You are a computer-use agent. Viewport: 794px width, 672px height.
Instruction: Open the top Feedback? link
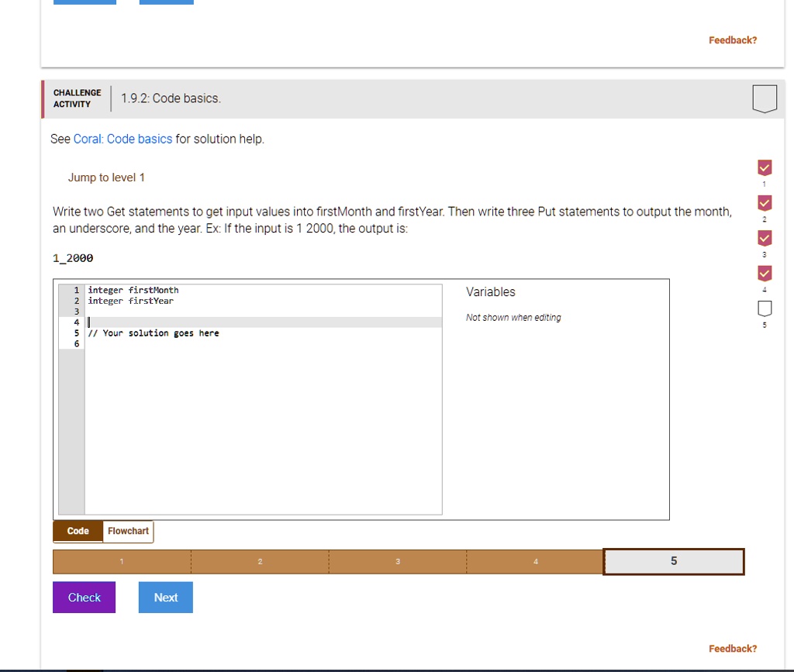pyautogui.click(x=732, y=40)
